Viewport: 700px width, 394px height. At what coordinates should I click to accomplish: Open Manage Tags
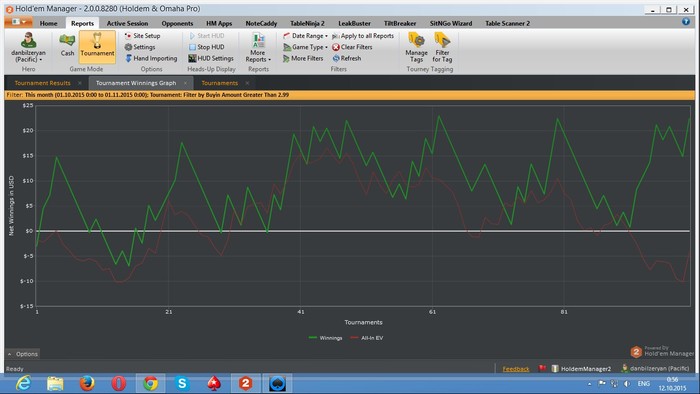[417, 47]
